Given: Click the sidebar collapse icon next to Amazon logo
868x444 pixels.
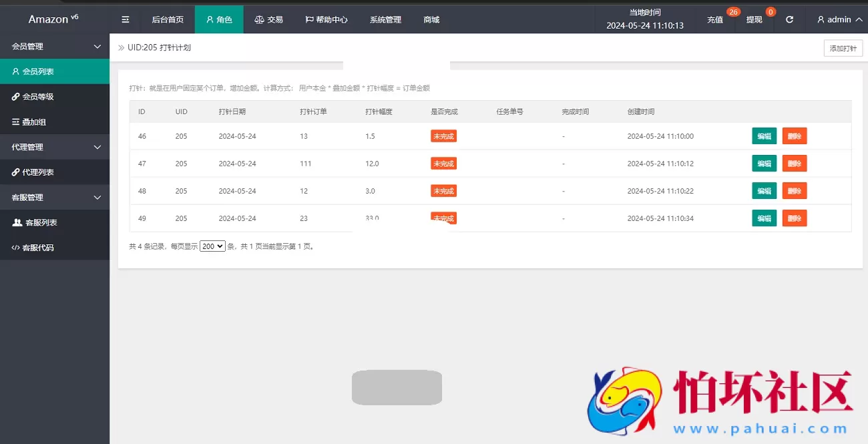Looking at the screenshot, I should coord(125,19).
